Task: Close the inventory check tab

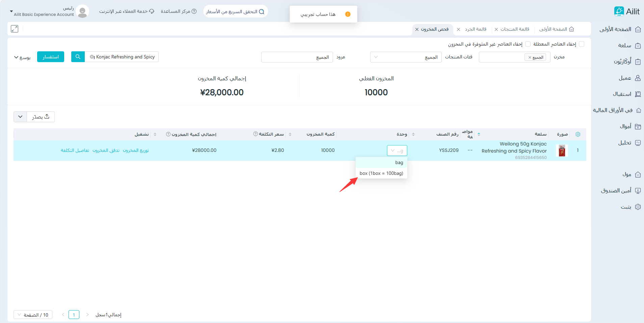Action: coord(417,29)
